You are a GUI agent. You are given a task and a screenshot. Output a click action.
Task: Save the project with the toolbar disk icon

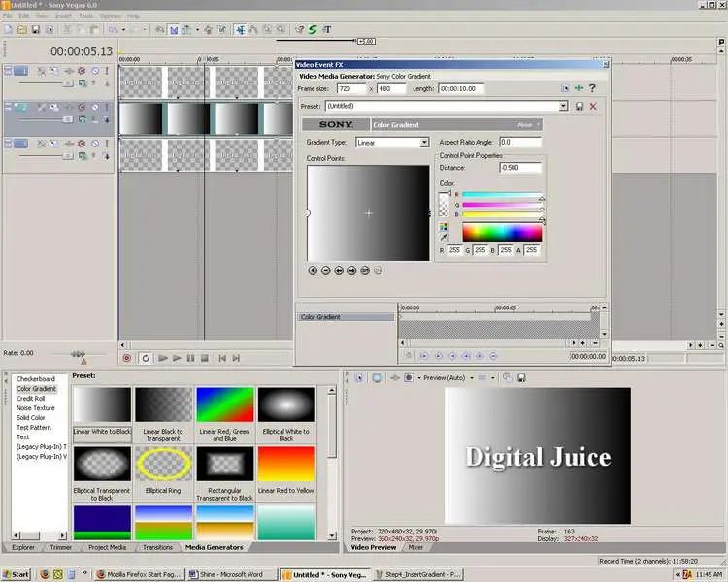(35, 30)
